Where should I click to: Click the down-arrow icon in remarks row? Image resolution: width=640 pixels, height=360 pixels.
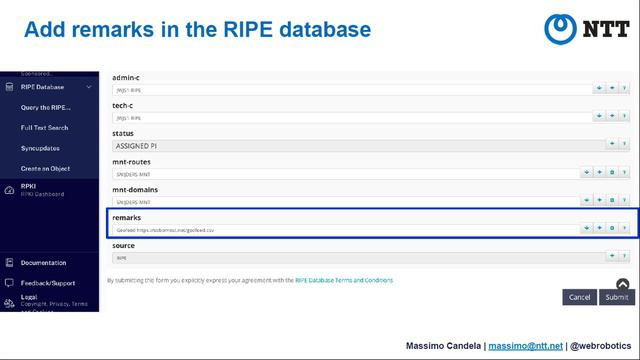coord(587,228)
